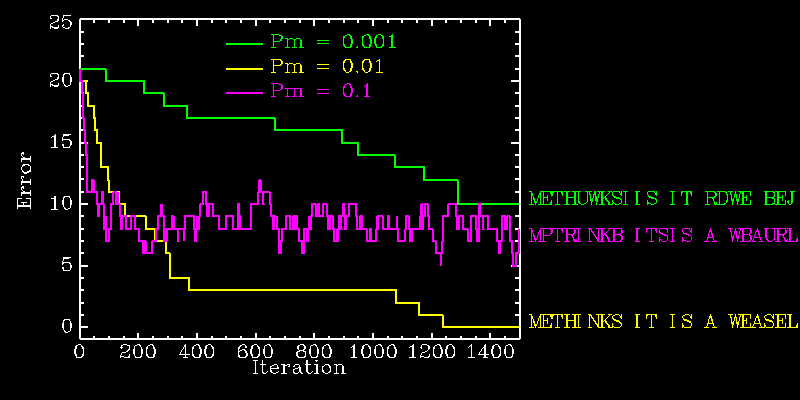Select the "Pm = 0.01" legend label
This screenshot has width=800, height=400.
[326, 67]
